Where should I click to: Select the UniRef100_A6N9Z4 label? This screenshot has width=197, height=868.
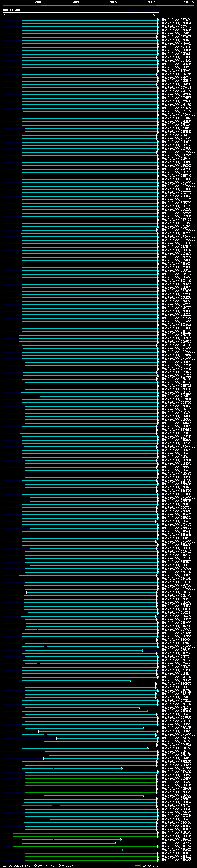(176, 264)
